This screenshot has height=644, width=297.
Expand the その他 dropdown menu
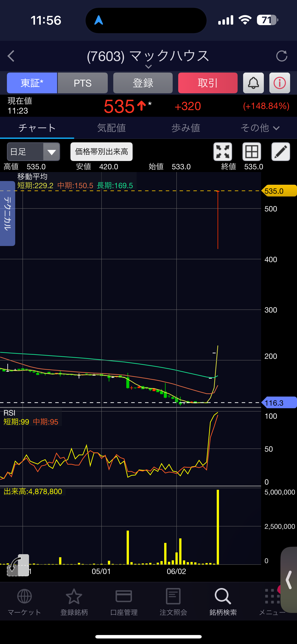pos(260,128)
